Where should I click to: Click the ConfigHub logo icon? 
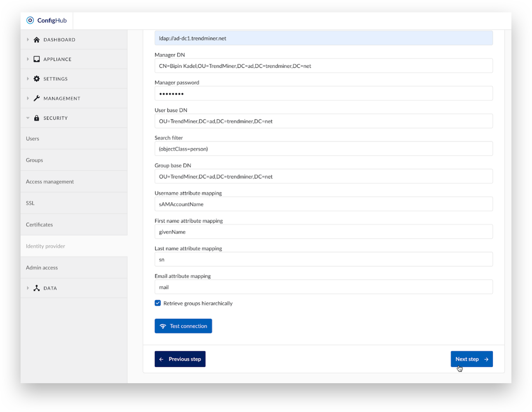pyautogui.click(x=30, y=20)
